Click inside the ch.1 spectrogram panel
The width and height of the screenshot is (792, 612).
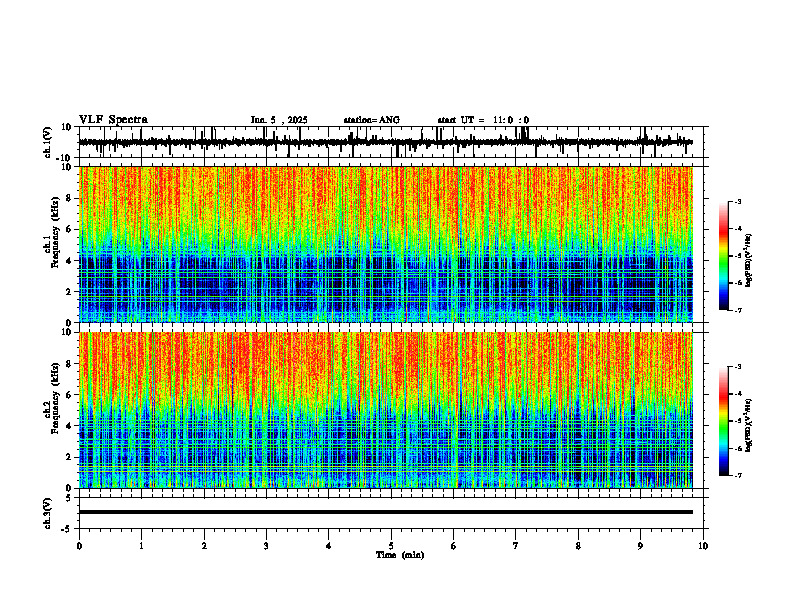pos(385,244)
